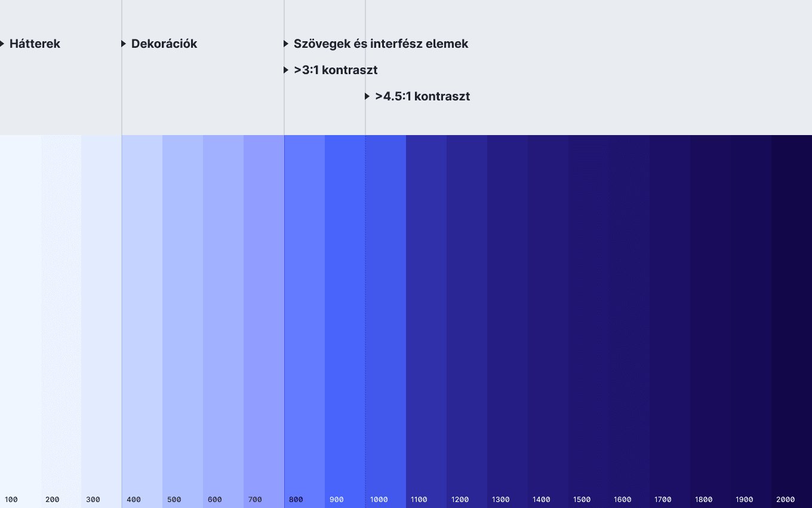Select the >4.5:1 kontraszt label
Screen dimensions: 812x508
click(x=423, y=96)
